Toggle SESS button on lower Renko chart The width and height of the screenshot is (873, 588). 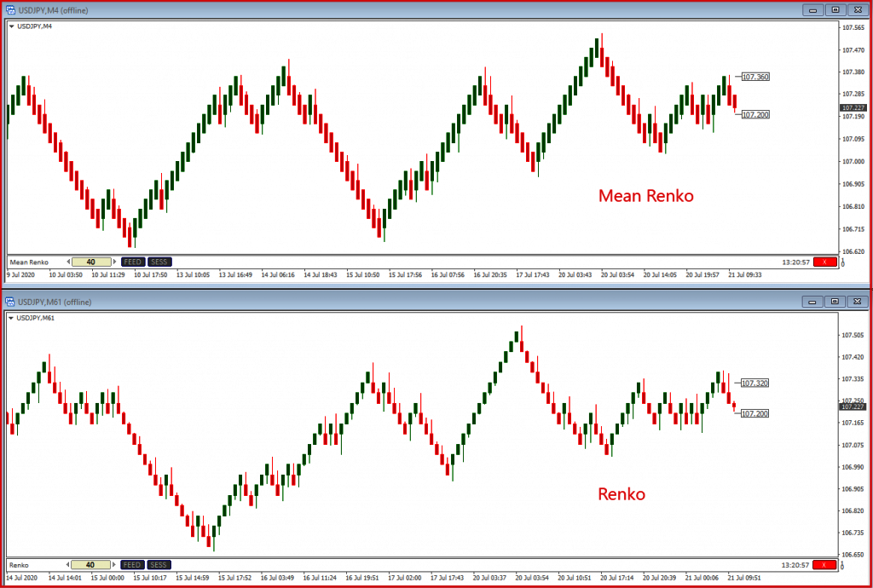[x=158, y=564]
